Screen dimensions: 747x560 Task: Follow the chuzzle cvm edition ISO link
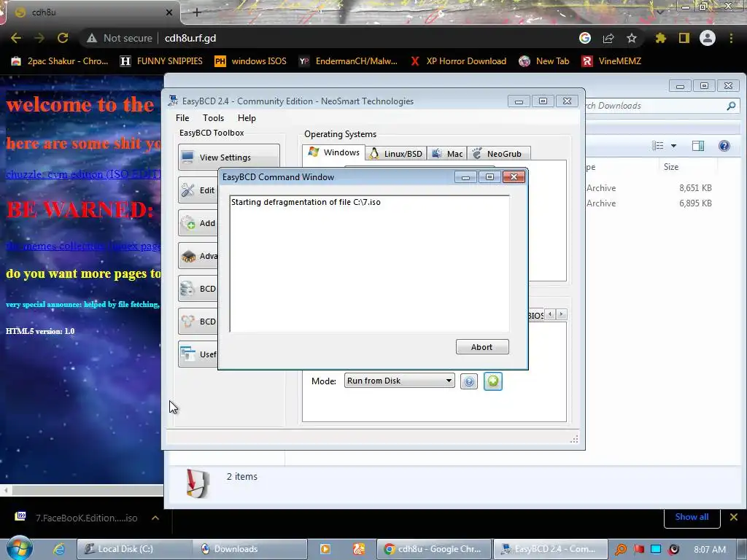(x=84, y=174)
